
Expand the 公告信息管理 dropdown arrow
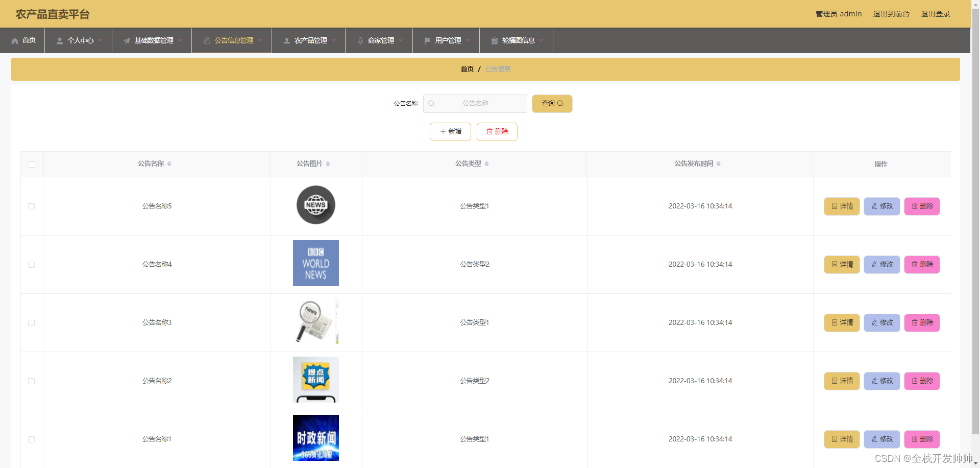260,40
